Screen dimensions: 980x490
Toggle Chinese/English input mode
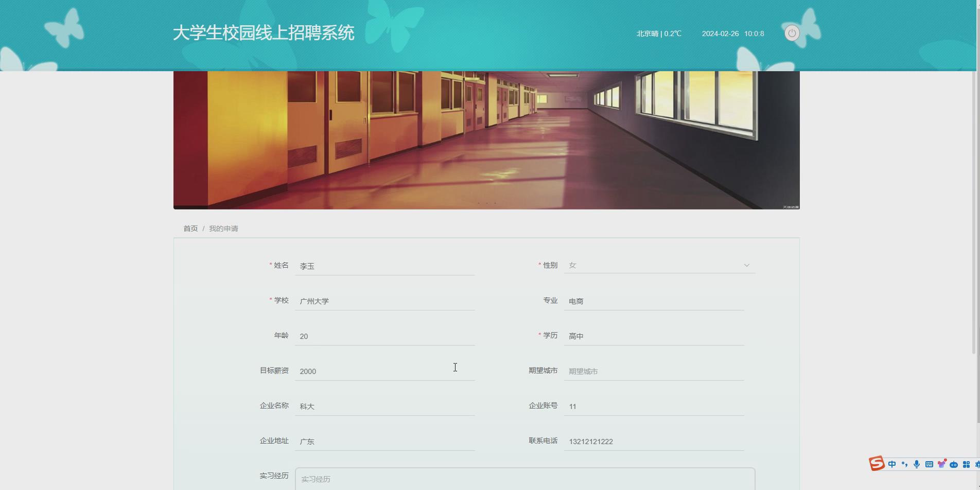point(892,464)
